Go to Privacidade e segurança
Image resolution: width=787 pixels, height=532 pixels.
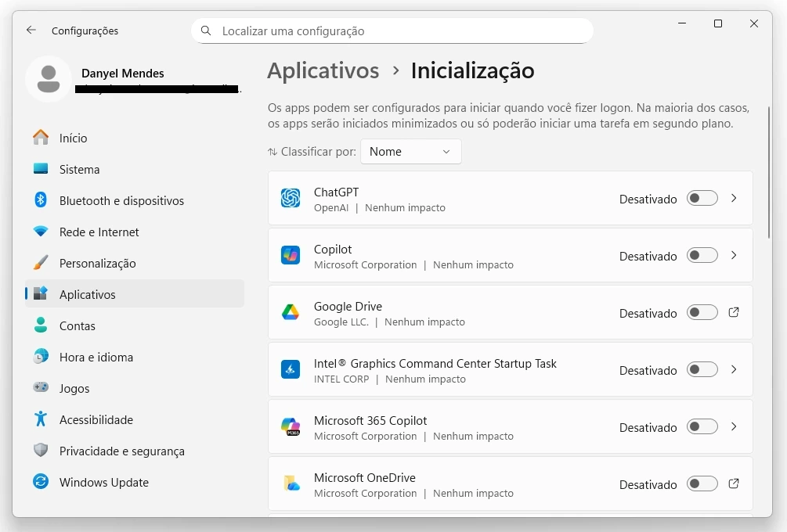click(135, 451)
